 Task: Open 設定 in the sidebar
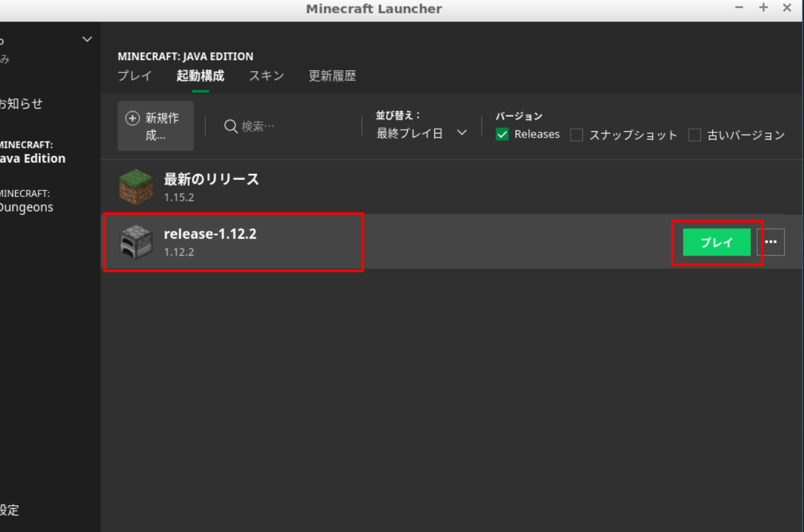pyautogui.click(x=10, y=510)
